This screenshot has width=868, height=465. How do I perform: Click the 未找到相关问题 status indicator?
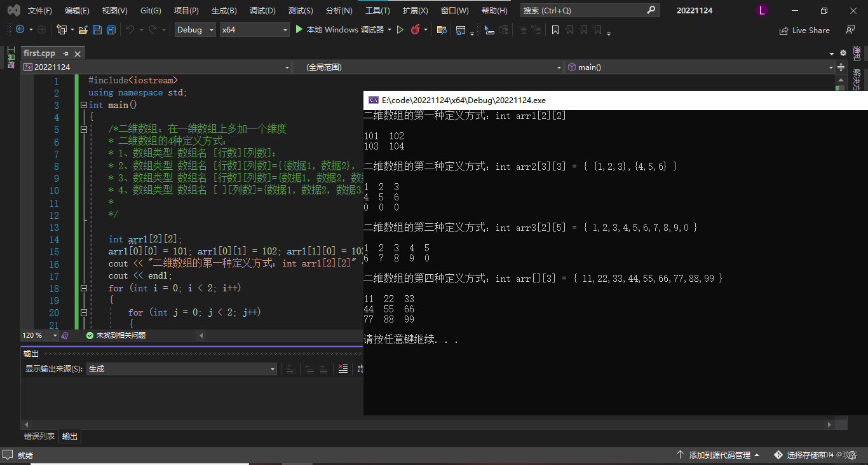click(x=116, y=335)
